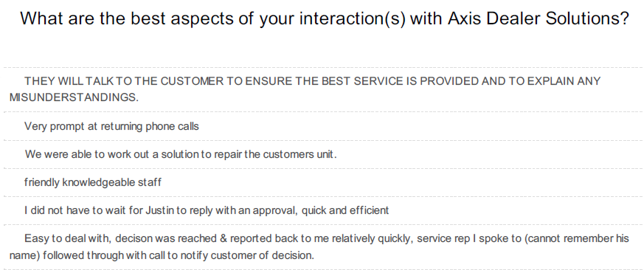644x270 pixels.
Task: Click the line 'name) followed through with call'
Action: click(162, 256)
